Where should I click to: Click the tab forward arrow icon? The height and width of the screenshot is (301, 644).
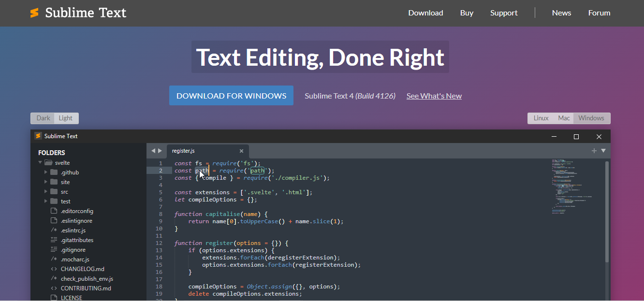pos(160,151)
